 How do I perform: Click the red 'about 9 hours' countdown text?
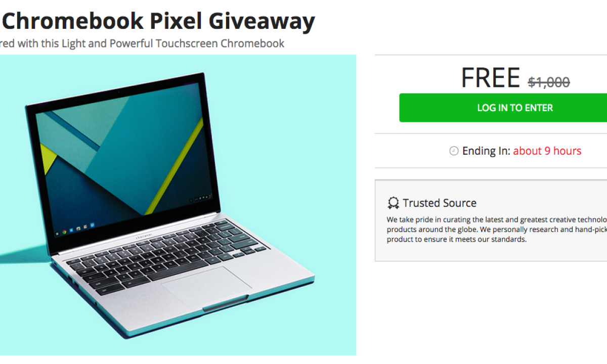[547, 151]
